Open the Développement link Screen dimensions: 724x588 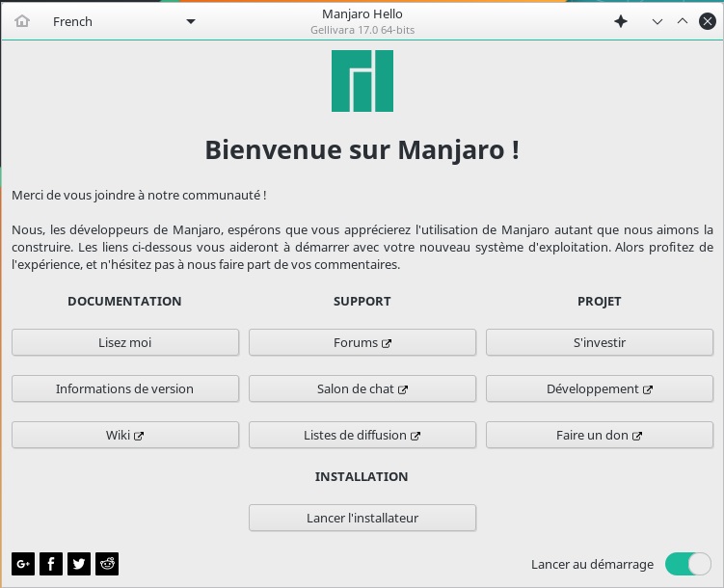pyautogui.click(x=600, y=388)
